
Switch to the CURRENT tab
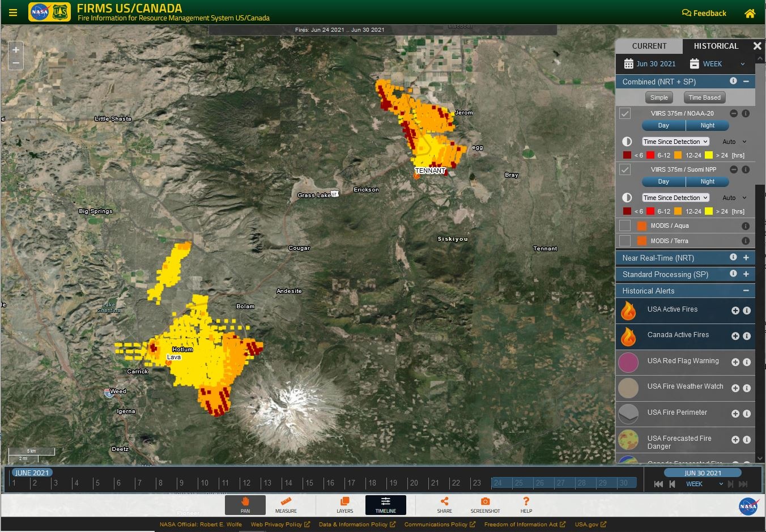click(649, 46)
